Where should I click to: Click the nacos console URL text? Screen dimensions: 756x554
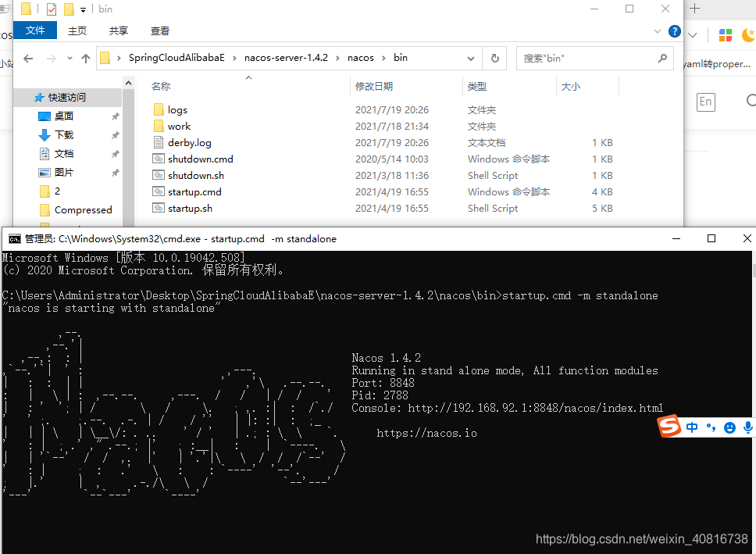(x=536, y=408)
